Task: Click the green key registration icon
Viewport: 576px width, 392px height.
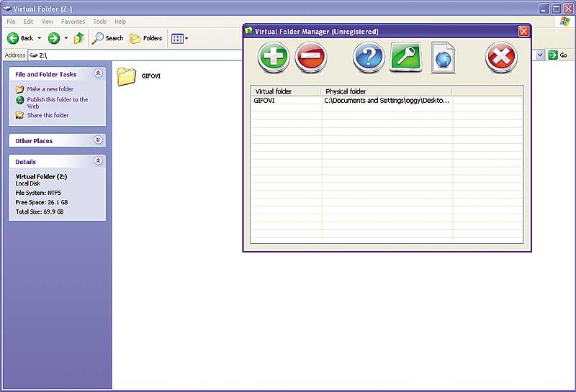Action: click(x=405, y=58)
